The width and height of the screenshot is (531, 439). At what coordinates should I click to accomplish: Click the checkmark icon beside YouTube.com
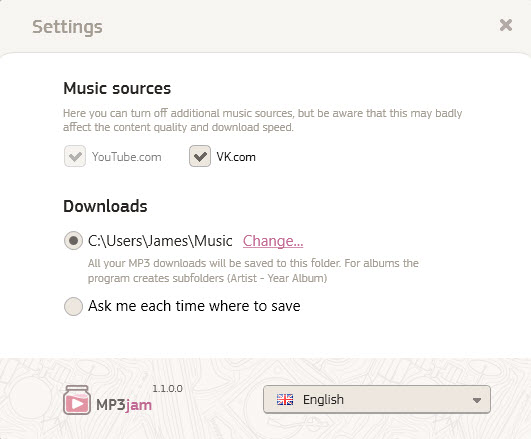point(75,156)
